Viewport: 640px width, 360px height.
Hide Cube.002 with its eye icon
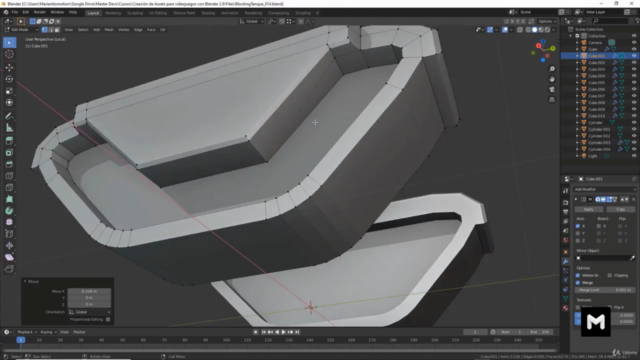(634, 62)
